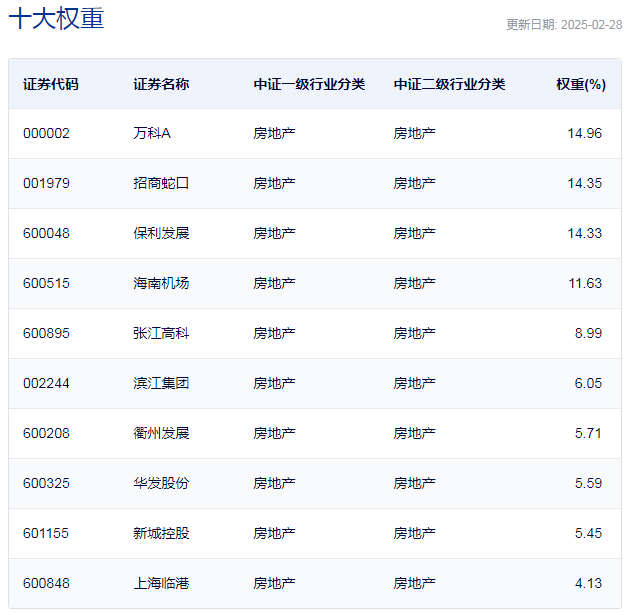
Task: Click the 衢州发展 stock name
Action: tap(161, 433)
